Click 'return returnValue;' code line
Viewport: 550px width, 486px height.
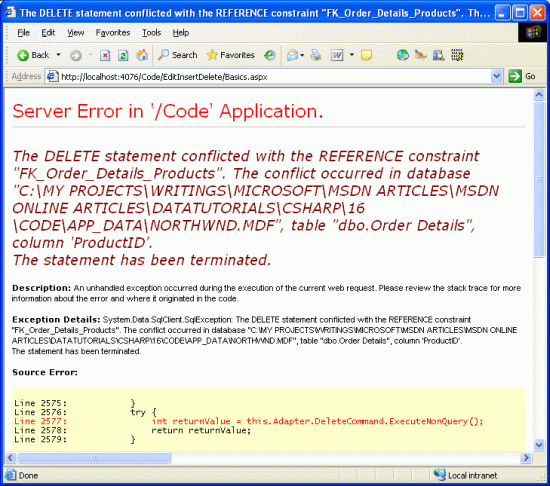click(x=201, y=430)
